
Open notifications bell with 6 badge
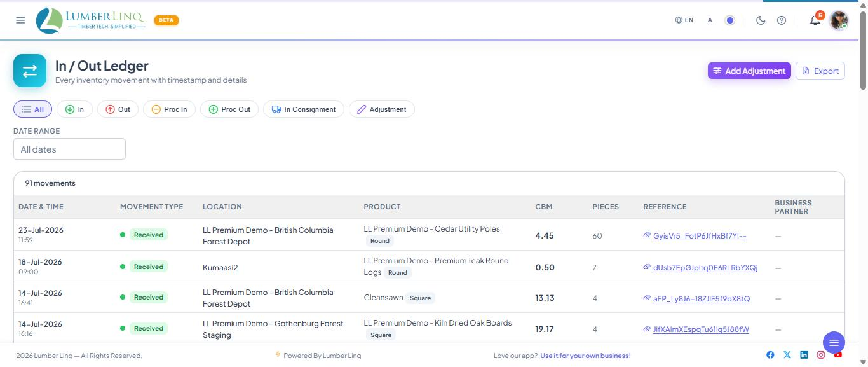[x=816, y=19]
